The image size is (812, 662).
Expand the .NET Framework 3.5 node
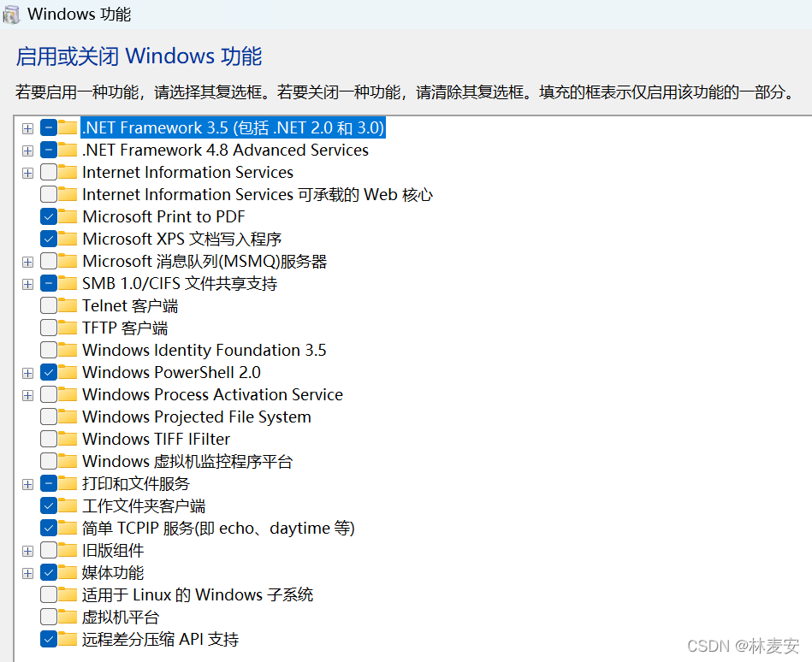tap(27, 128)
